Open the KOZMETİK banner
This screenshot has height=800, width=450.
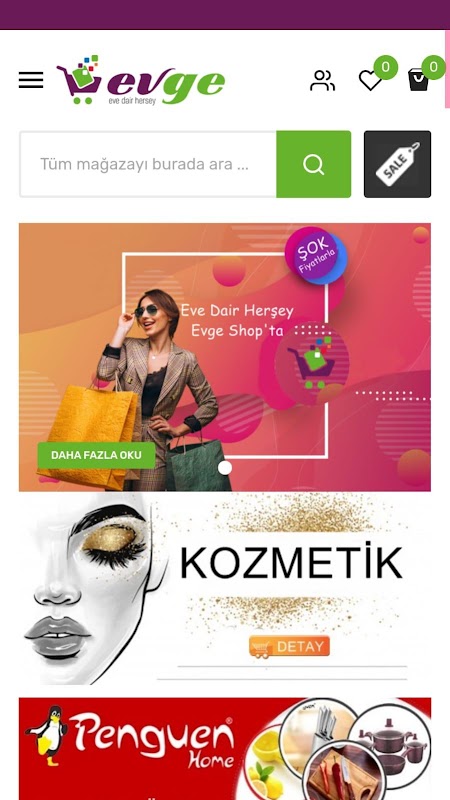[225, 588]
